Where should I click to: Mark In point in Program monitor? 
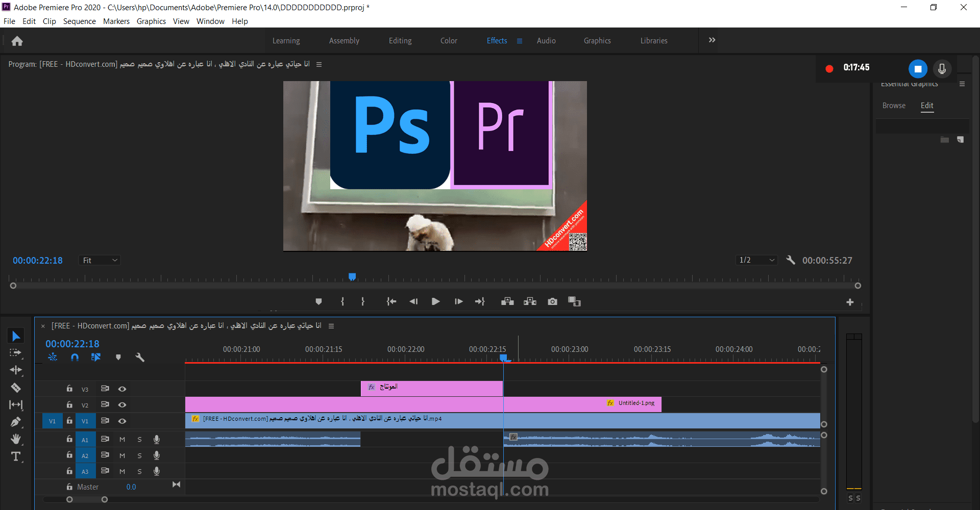(x=342, y=301)
